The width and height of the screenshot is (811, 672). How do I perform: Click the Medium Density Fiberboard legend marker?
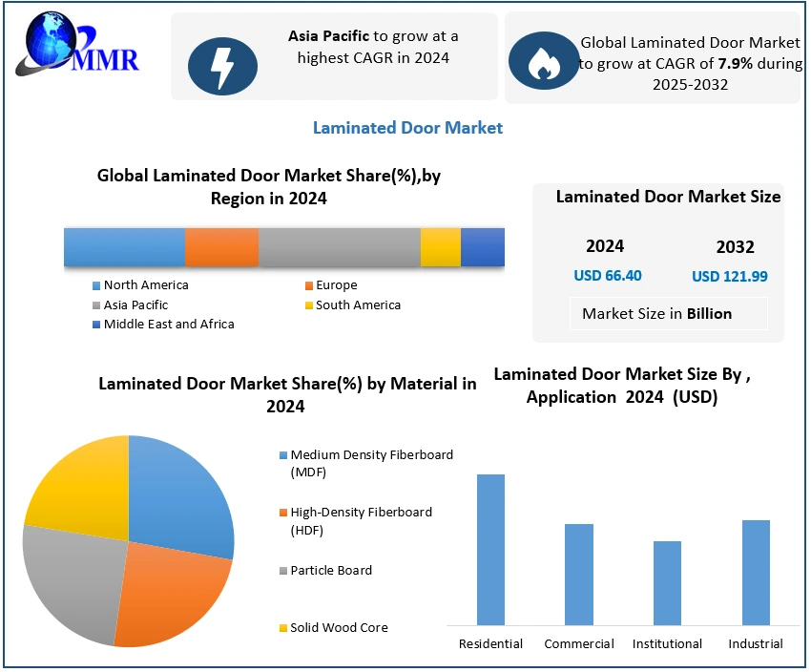click(283, 455)
